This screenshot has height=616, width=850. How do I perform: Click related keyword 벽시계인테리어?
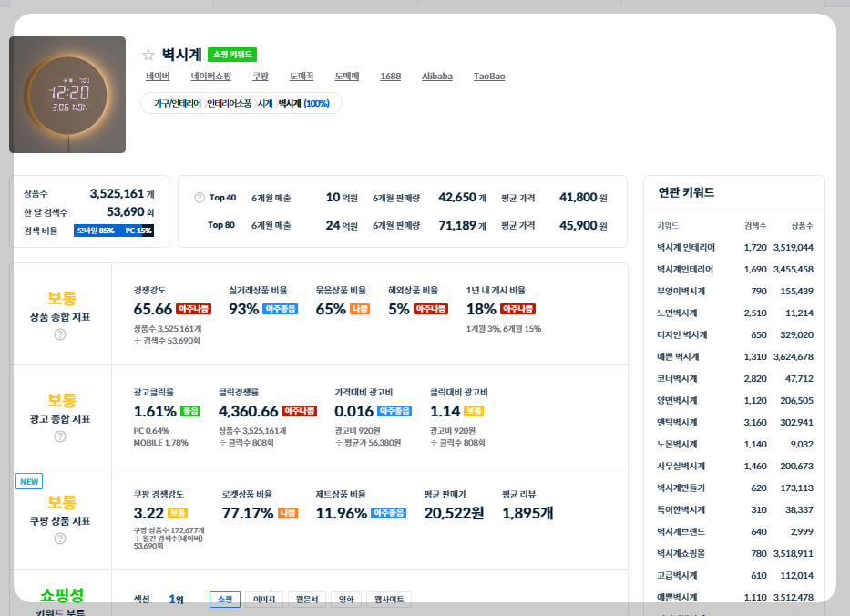685,269
